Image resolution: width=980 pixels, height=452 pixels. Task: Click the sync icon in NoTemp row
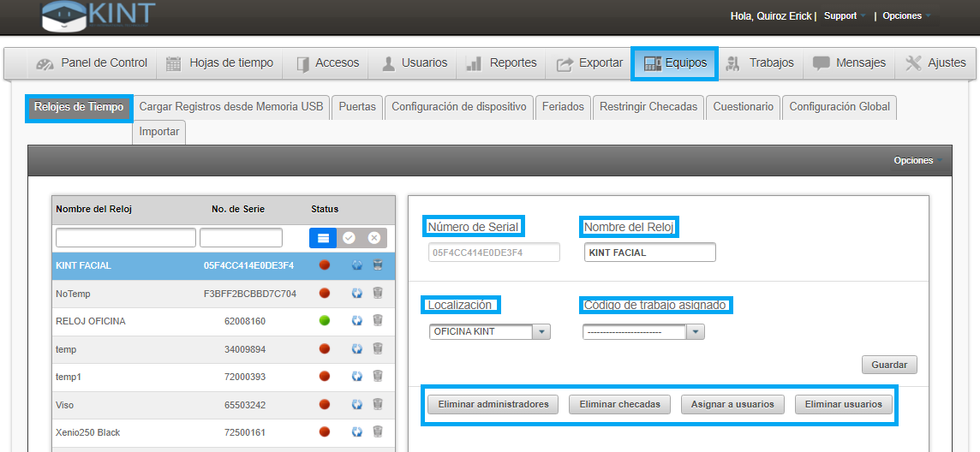click(x=357, y=293)
